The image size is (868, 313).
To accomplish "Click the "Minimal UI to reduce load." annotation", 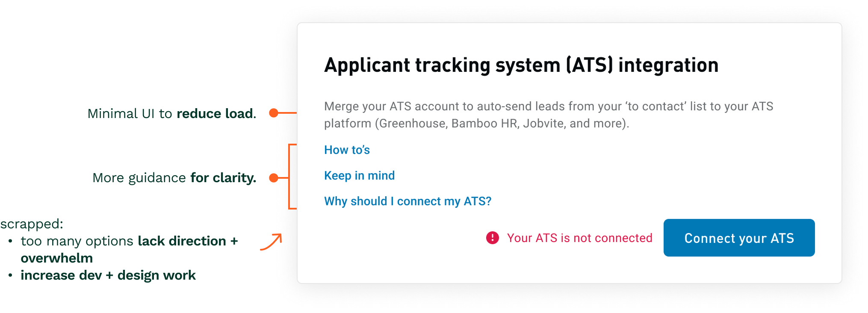I will pos(171,114).
